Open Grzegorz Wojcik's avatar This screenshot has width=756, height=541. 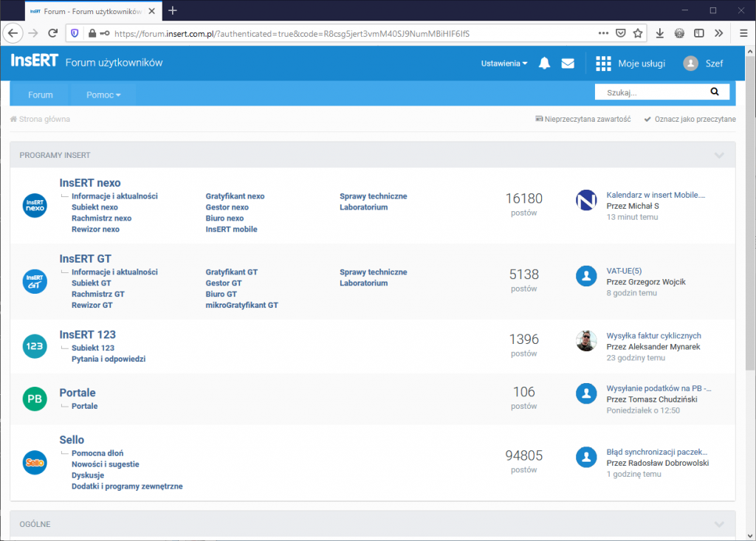[586, 276]
